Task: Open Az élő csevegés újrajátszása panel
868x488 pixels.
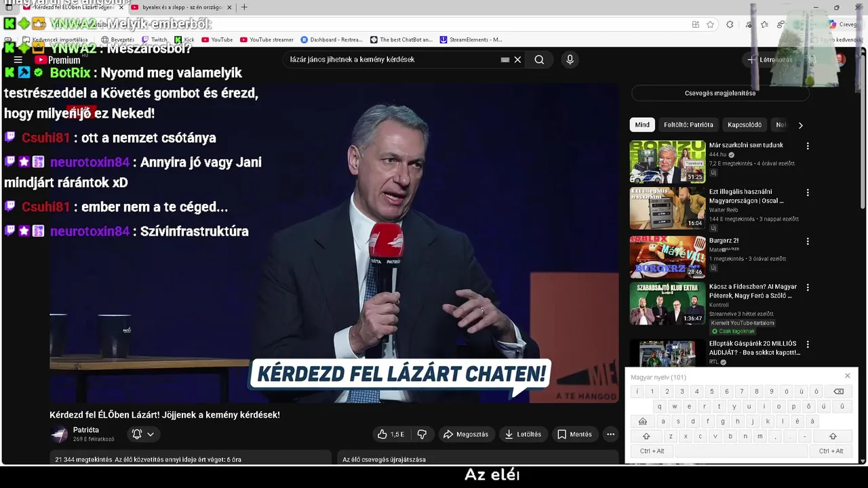Action: [477, 459]
